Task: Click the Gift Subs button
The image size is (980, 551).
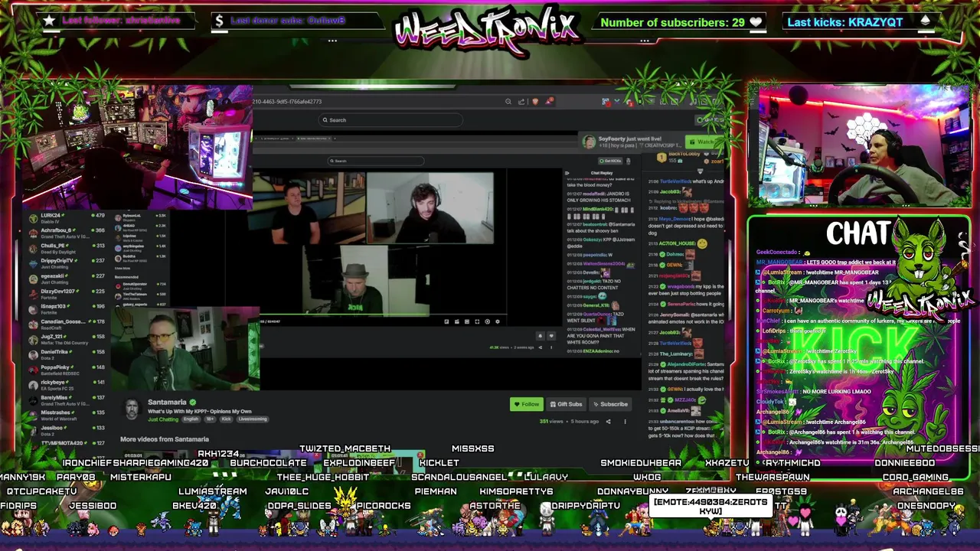Action: click(x=566, y=404)
